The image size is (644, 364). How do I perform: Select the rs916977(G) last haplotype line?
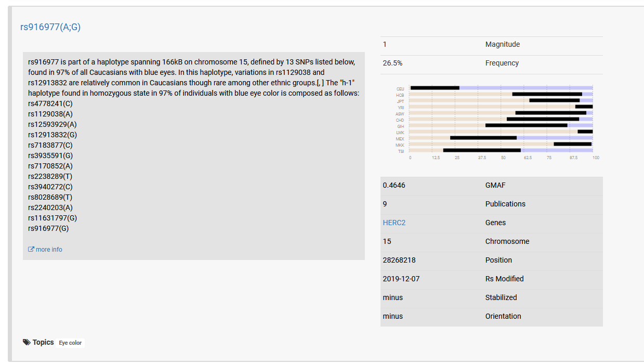[x=48, y=228]
